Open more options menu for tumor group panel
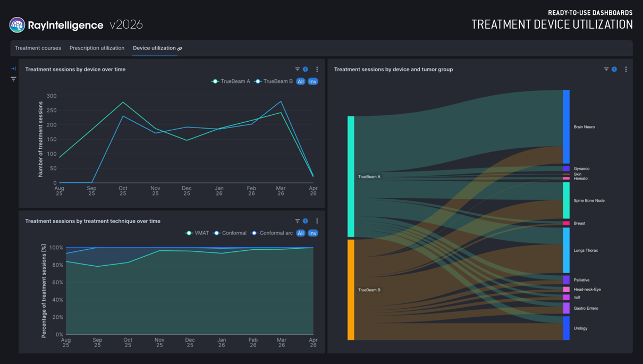643x364 pixels. [x=626, y=70]
